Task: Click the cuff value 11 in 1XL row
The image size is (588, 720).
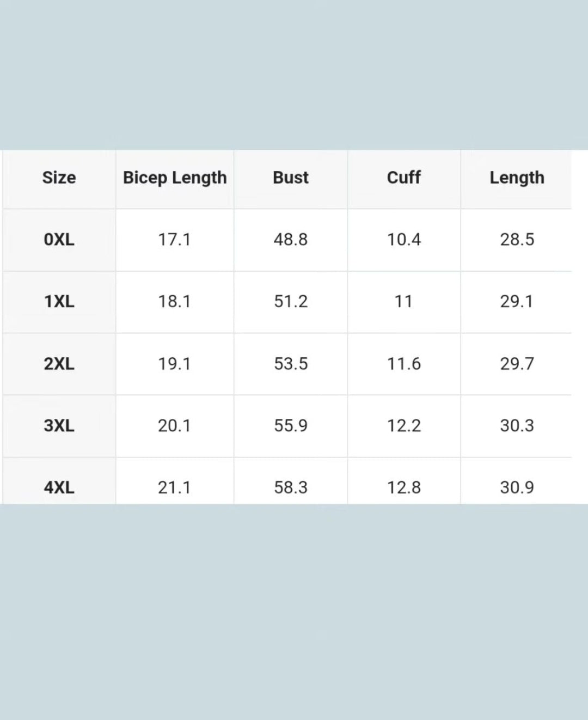Action: click(x=403, y=302)
